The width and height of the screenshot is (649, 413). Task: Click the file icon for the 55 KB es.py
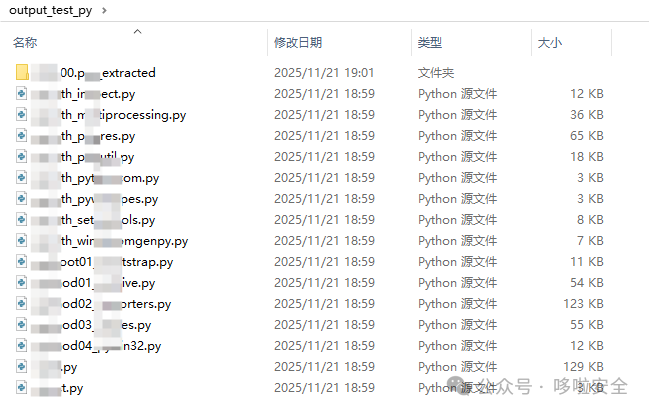pos(22,325)
